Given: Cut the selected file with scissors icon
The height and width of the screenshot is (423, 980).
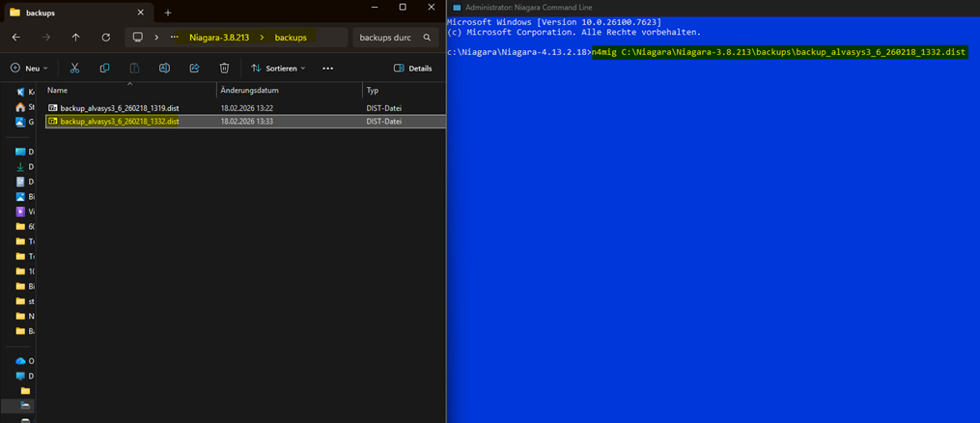Looking at the screenshot, I should pos(74,69).
